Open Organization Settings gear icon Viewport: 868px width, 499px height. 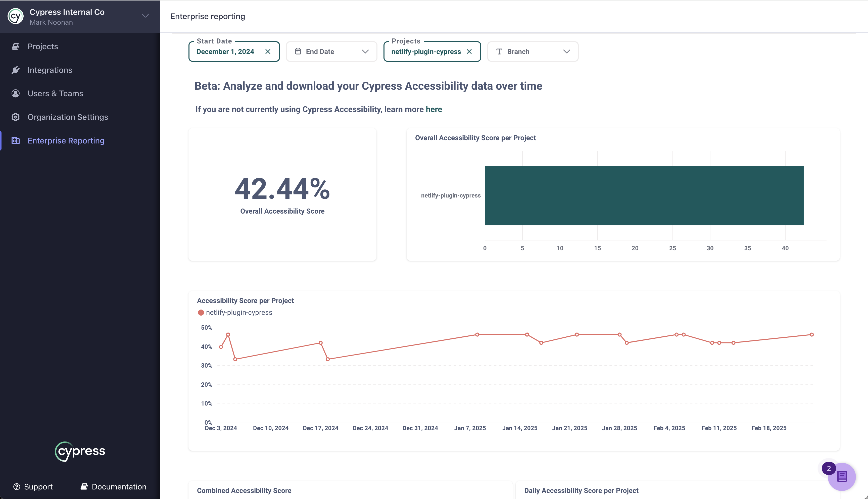16,117
